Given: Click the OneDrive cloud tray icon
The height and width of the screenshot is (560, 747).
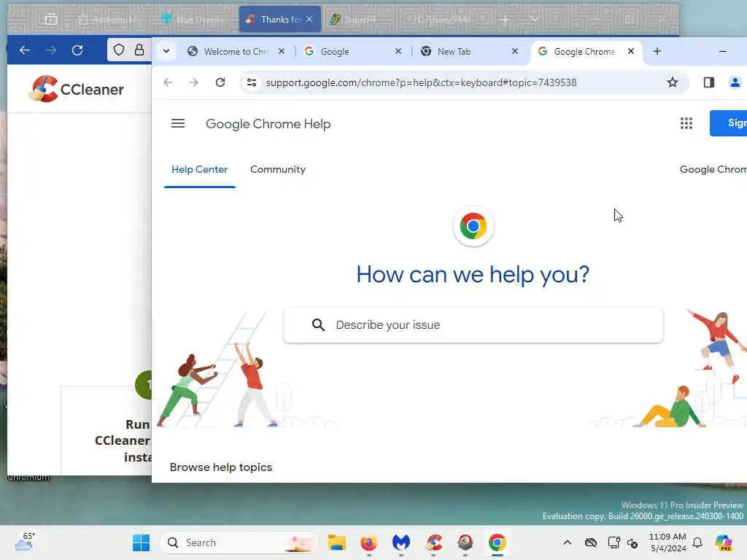Looking at the screenshot, I should tap(591, 542).
